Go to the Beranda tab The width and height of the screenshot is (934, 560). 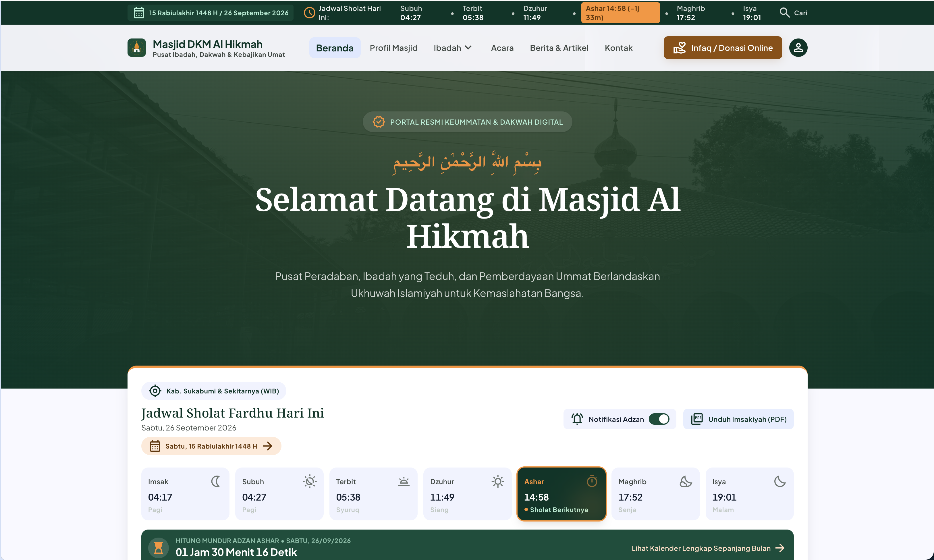point(335,48)
